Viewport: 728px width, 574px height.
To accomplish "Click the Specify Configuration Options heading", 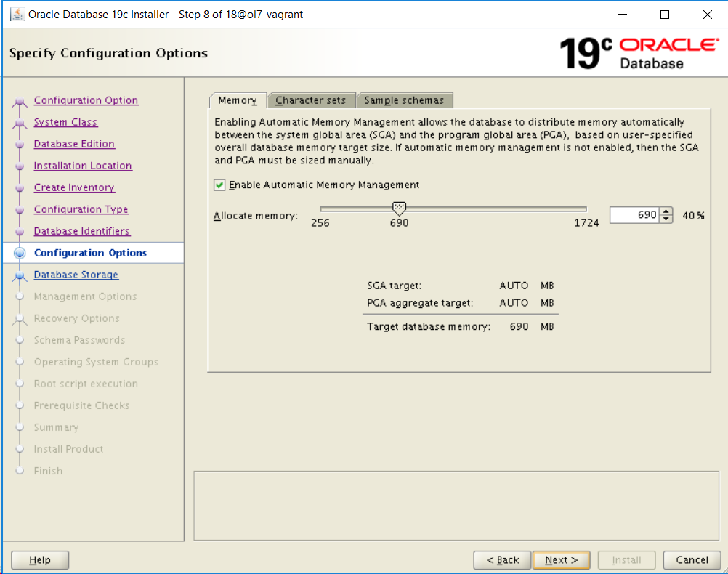I will coord(109,54).
